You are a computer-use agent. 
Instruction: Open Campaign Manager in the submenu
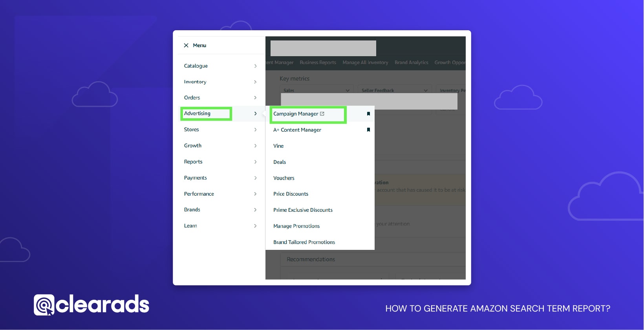pos(296,114)
